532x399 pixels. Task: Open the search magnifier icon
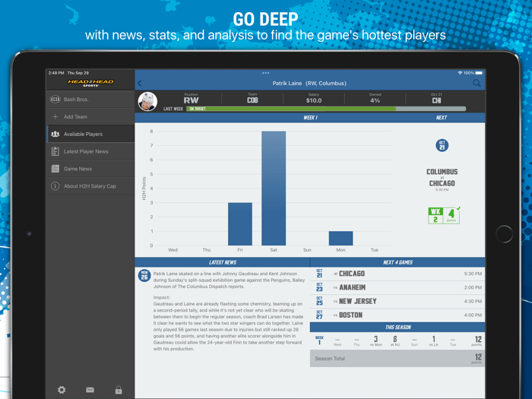pyautogui.click(x=477, y=83)
